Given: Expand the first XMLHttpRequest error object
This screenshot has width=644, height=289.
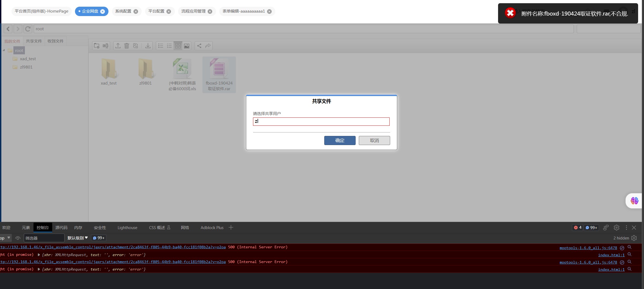Looking at the screenshot, I should point(39,255).
